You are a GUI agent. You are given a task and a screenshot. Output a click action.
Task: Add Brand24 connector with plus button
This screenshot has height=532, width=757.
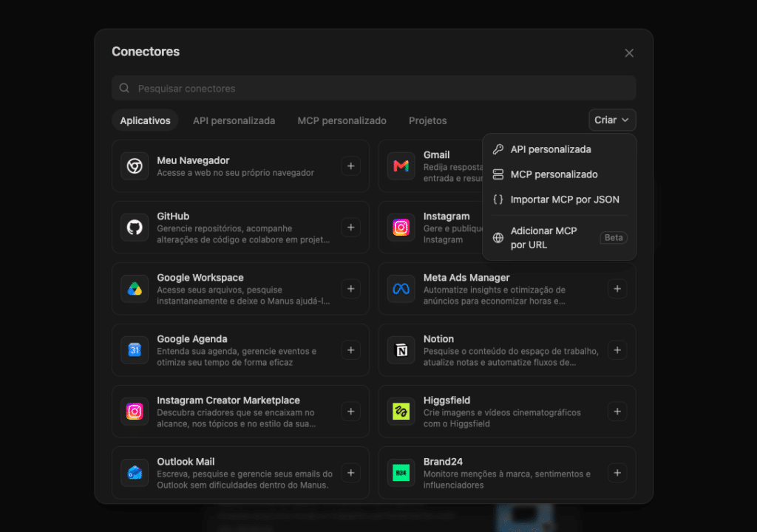tap(617, 473)
